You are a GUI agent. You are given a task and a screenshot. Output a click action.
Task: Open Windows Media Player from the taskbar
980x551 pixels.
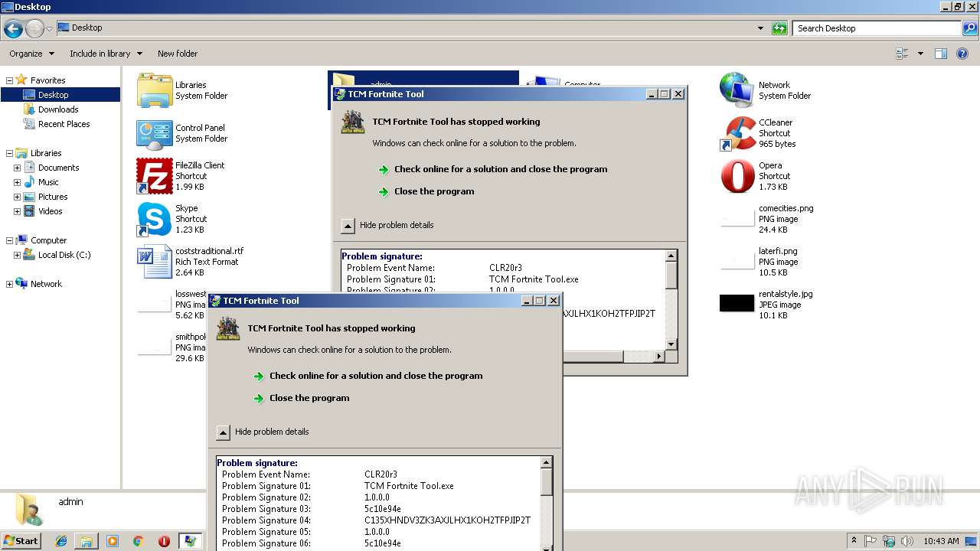pyautogui.click(x=113, y=541)
